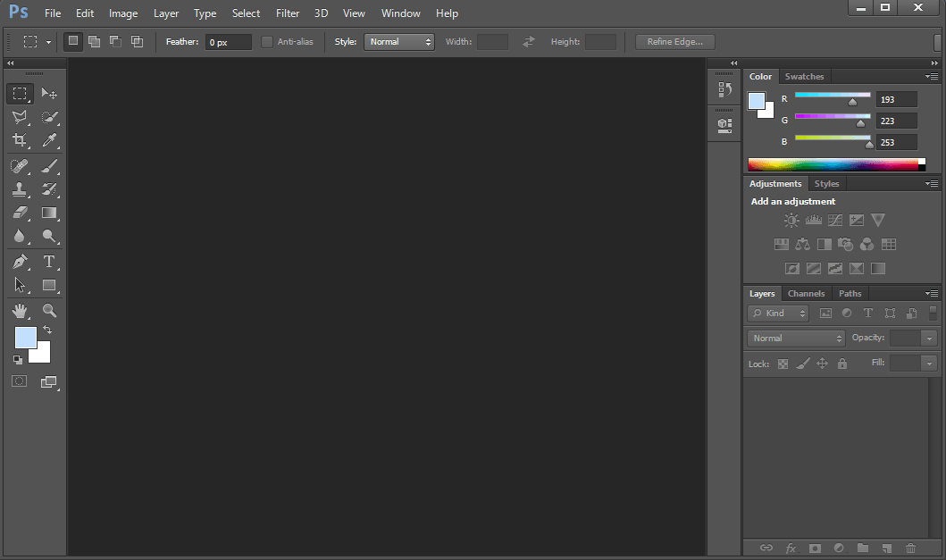
Task: Select the Eraser tool
Action: 20,213
